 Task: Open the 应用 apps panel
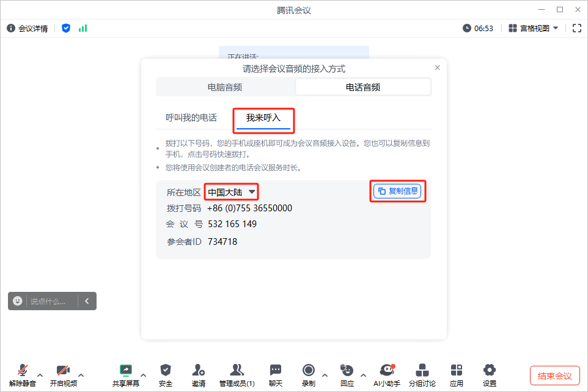pyautogui.click(x=457, y=375)
